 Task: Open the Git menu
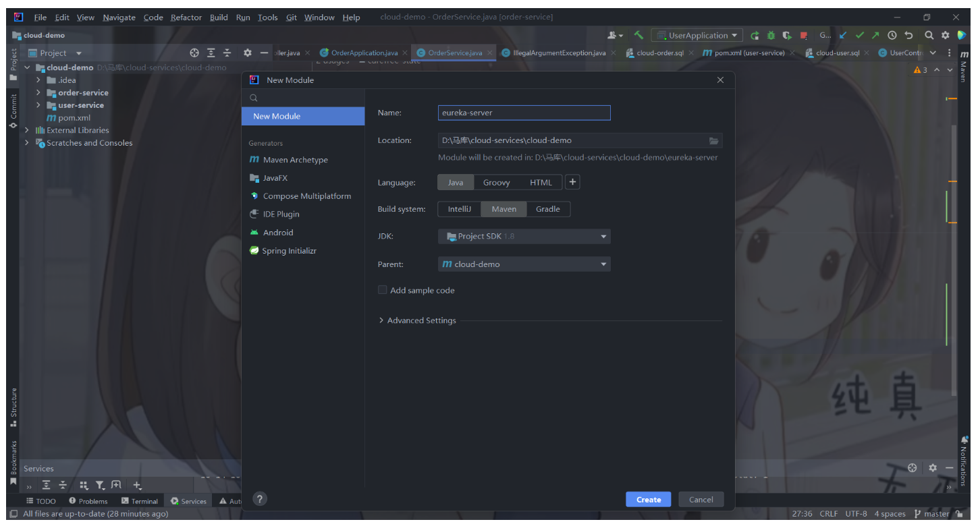pyautogui.click(x=292, y=18)
